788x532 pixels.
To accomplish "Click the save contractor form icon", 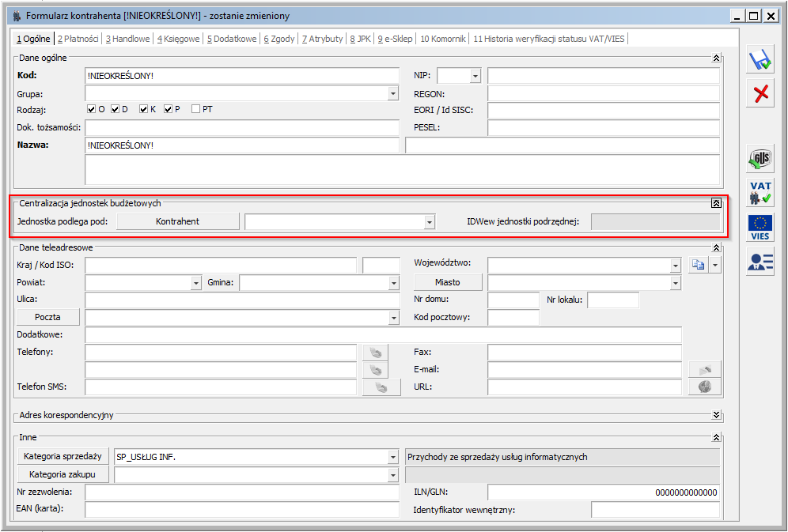I will (760, 62).
